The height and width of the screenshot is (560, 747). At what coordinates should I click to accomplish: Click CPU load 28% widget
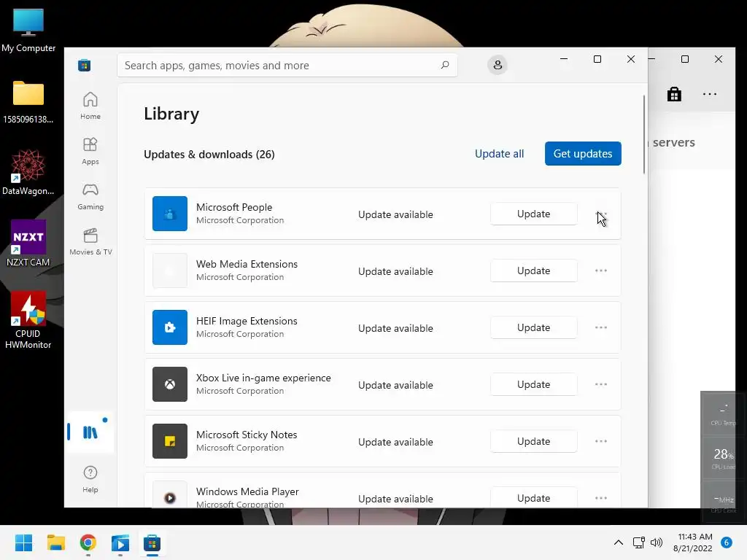pos(723,458)
